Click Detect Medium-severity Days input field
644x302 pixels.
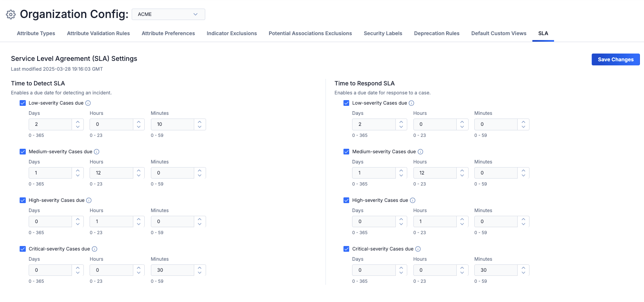50,173
